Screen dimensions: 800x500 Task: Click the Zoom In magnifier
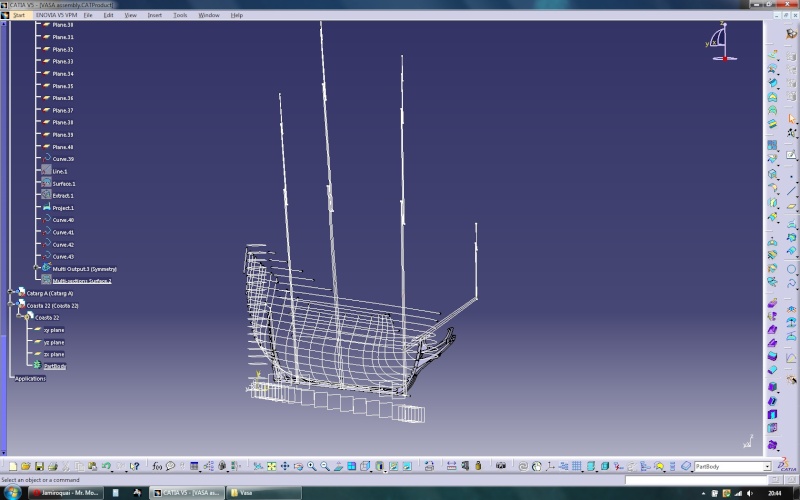tap(311, 466)
